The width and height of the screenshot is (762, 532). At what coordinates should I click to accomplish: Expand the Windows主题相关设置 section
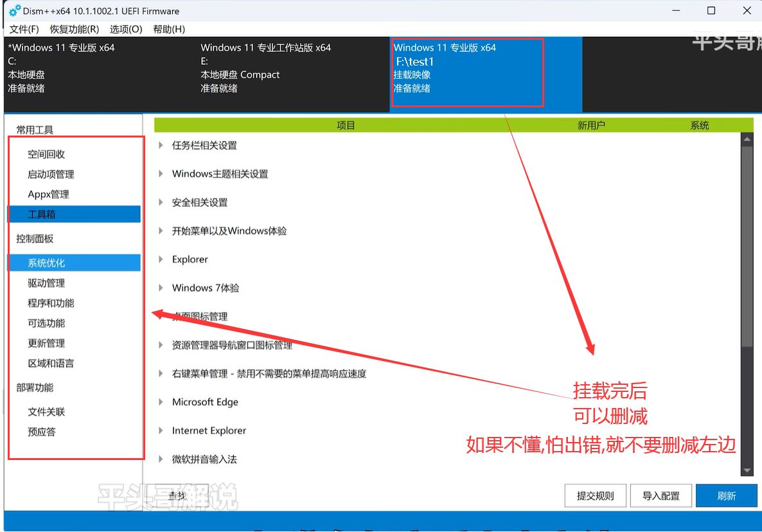tap(161, 174)
